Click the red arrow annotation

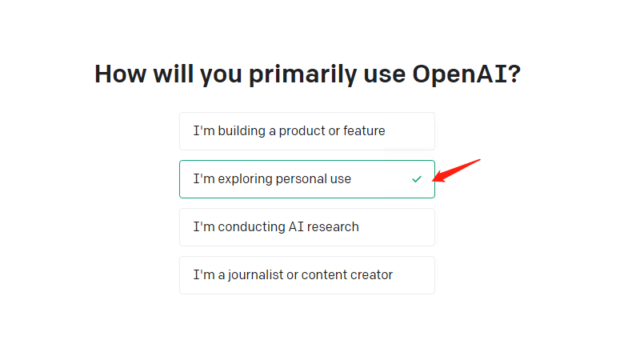pos(456,170)
